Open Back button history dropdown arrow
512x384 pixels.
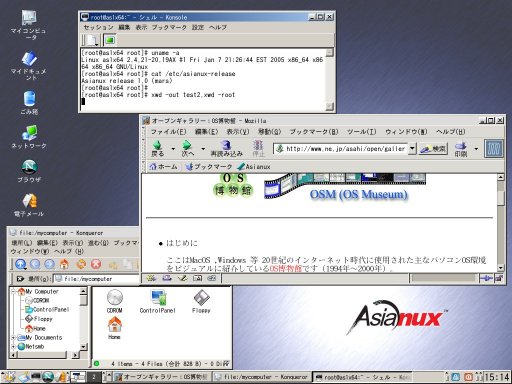(173, 149)
